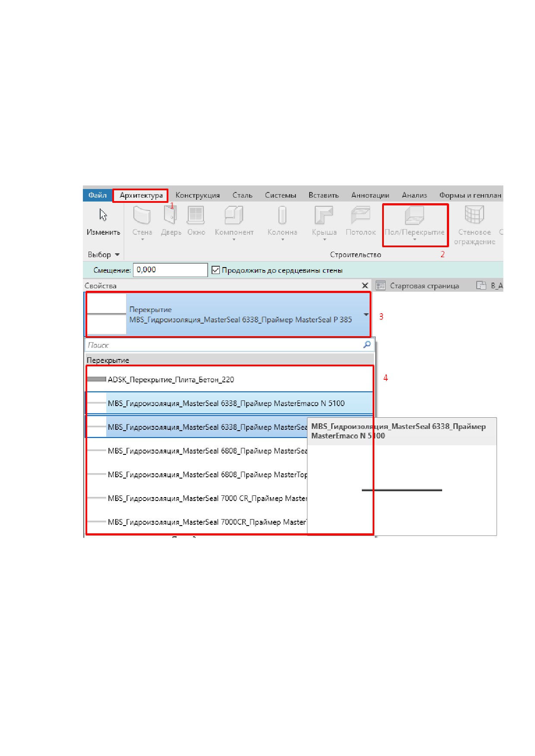Expand the Крыша tool dropdown arrow

coord(324,239)
